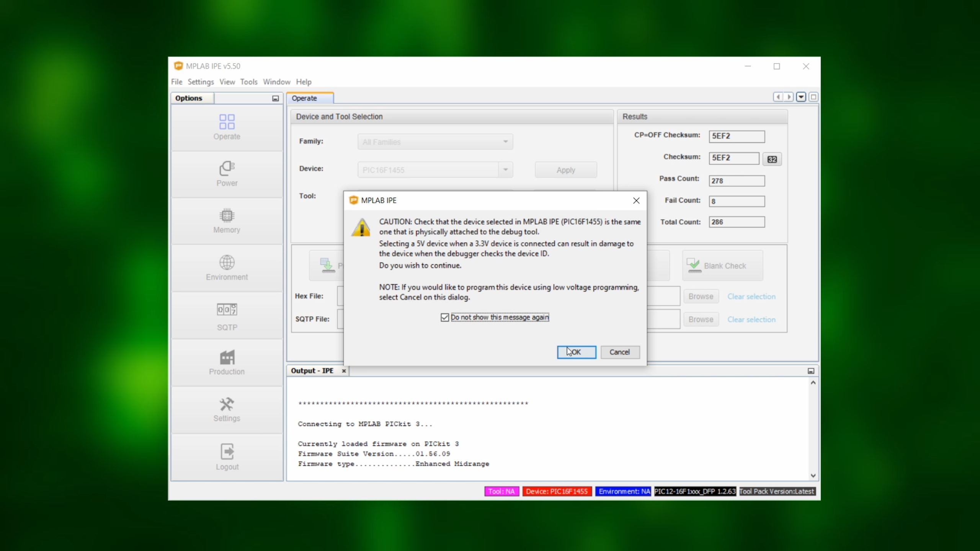Open the Memory chip icon
The image size is (980, 551).
227,215
